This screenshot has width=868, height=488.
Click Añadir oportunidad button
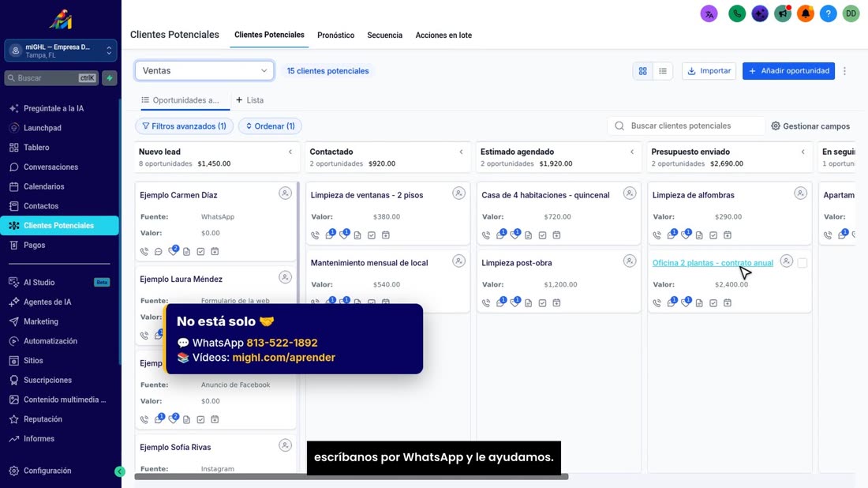(x=788, y=71)
